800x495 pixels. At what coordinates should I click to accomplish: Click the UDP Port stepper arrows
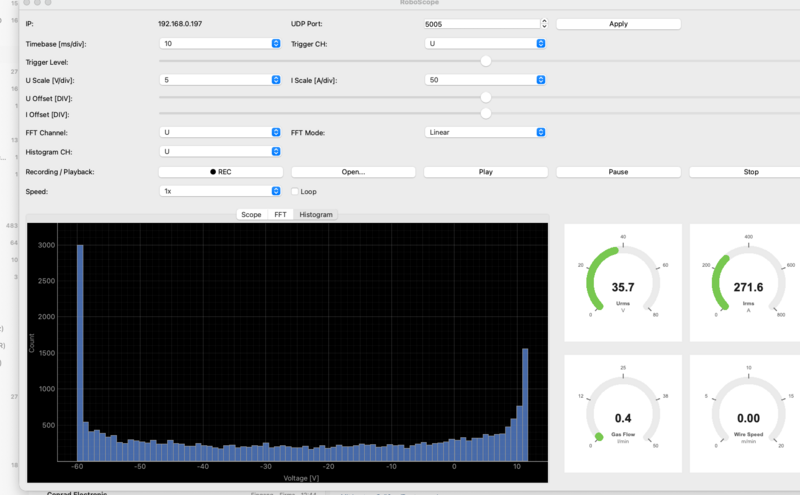tap(543, 23)
